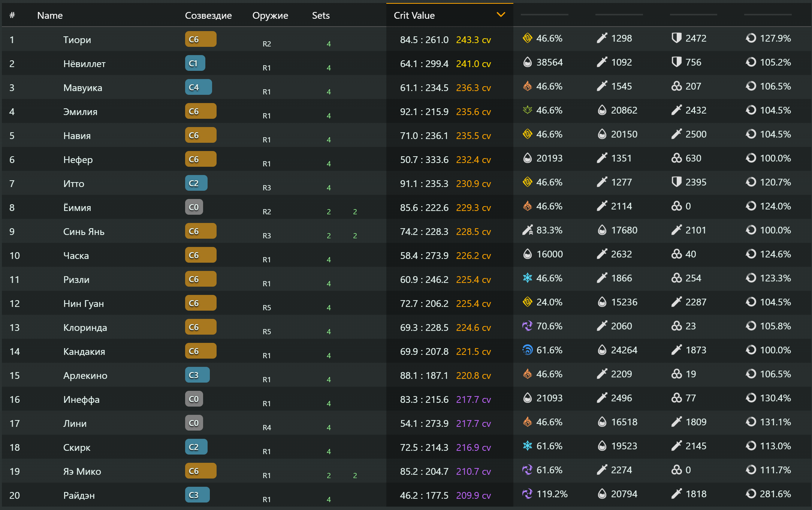This screenshot has height=510, width=812.
Task: Sort by the Sets column header
Action: click(320, 15)
